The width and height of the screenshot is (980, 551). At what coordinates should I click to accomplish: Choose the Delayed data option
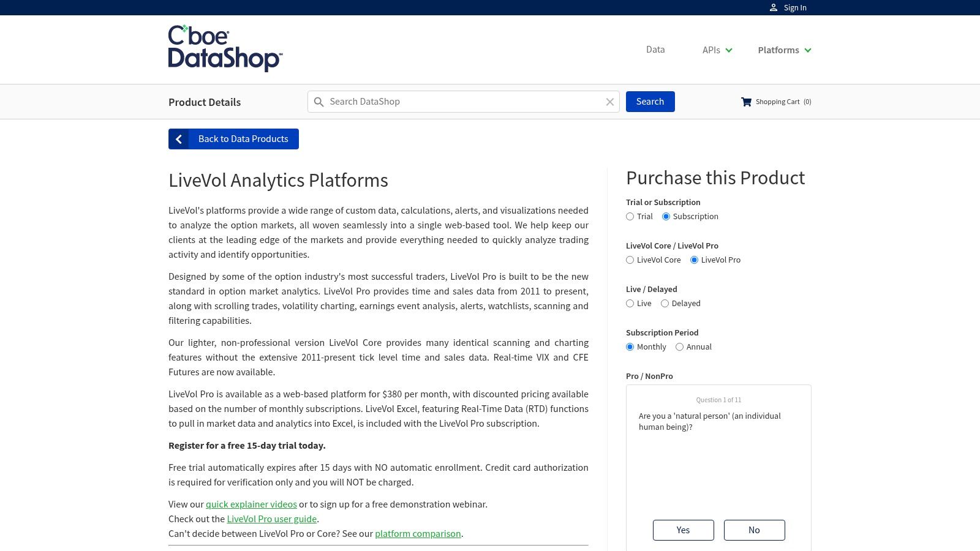tap(665, 304)
